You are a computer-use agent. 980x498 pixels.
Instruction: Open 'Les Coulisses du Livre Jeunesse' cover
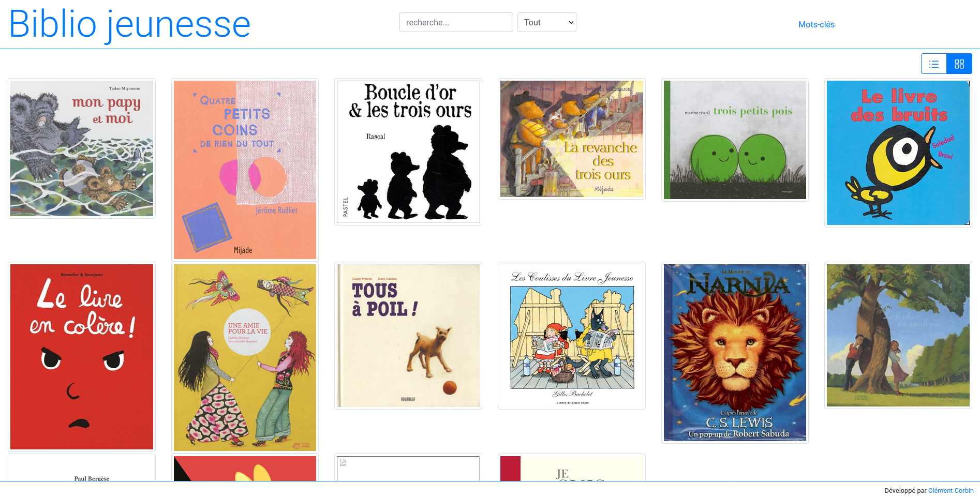click(x=572, y=336)
